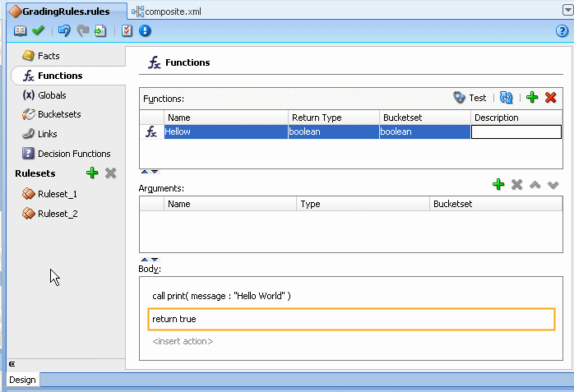Open help with the question mark icon

(x=562, y=30)
